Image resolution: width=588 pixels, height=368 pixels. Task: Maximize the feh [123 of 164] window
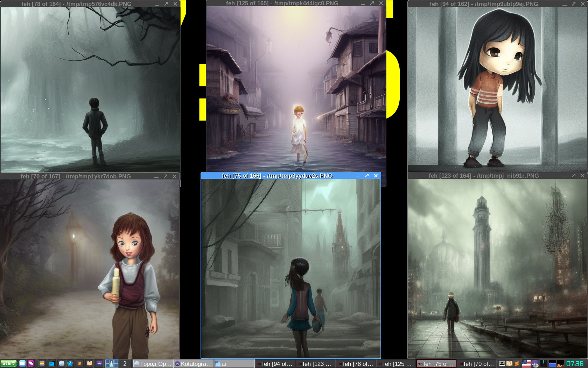tap(574, 176)
